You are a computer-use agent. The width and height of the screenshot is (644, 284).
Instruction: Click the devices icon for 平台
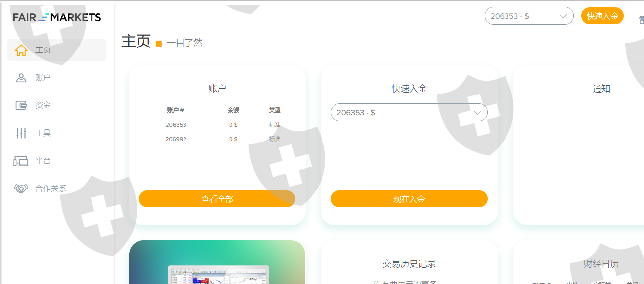coord(21,161)
